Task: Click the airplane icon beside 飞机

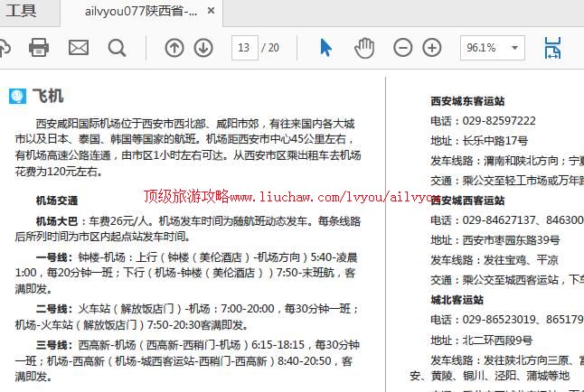Action: [17, 97]
